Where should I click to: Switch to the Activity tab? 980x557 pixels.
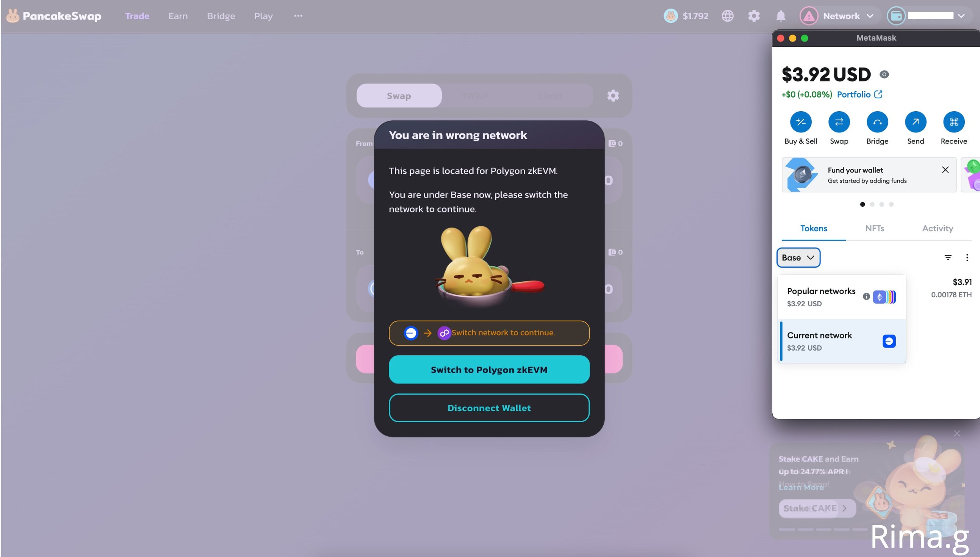[937, 228]
